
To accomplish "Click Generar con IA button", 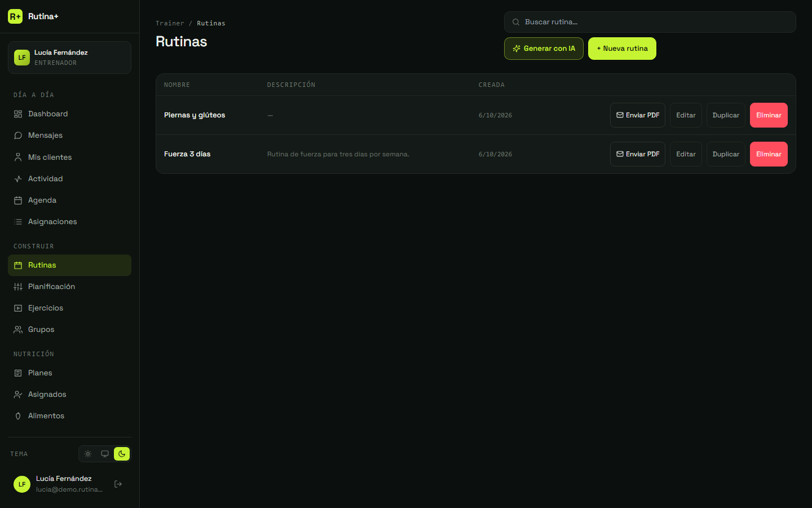I will tap(544, 49).
